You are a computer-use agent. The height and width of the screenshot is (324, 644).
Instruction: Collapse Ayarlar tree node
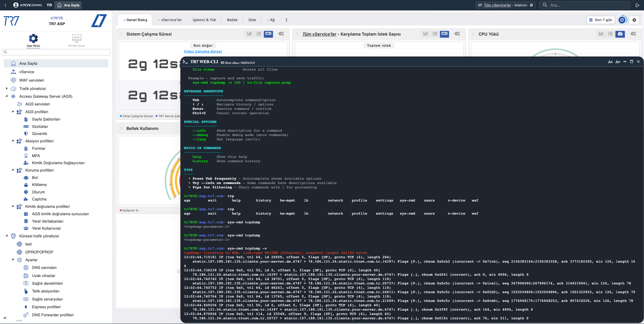(13, 260)
